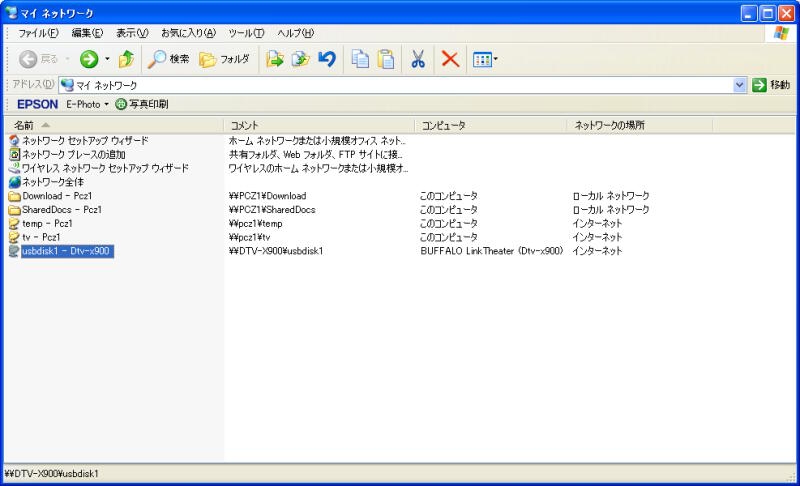Go up one folder level
The height and width of the screenshot is (486, 800).
click(125, 60)
